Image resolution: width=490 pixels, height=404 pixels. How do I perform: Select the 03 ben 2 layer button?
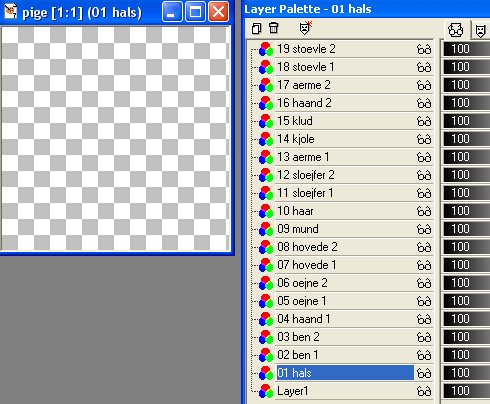[345, 337]
